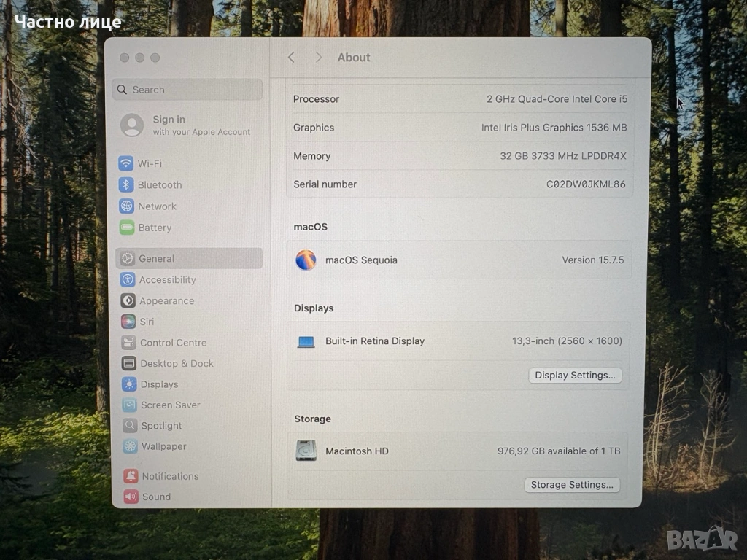The height and width of the screenshot is (560, 747).
Task: Open Network globe icon in sidebar
Action: (x=126, y=206)
